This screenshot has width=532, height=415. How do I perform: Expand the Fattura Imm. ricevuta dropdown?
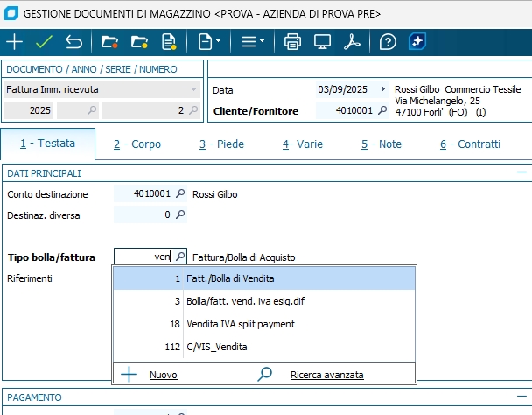(x=193, y=89)
